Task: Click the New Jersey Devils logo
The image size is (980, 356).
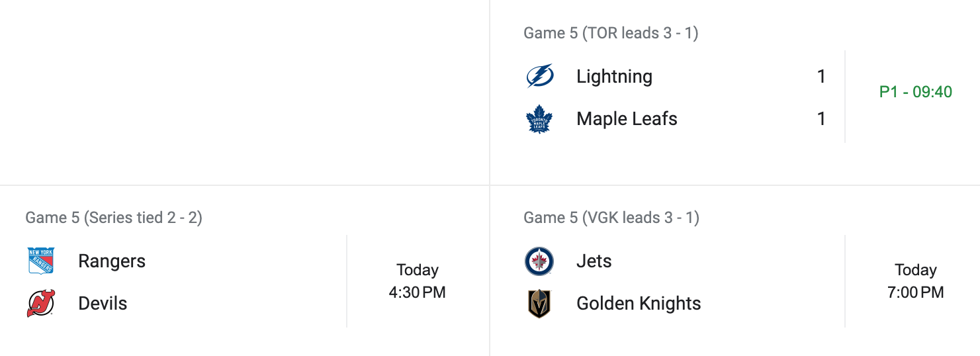Action: tap(41, 304)
